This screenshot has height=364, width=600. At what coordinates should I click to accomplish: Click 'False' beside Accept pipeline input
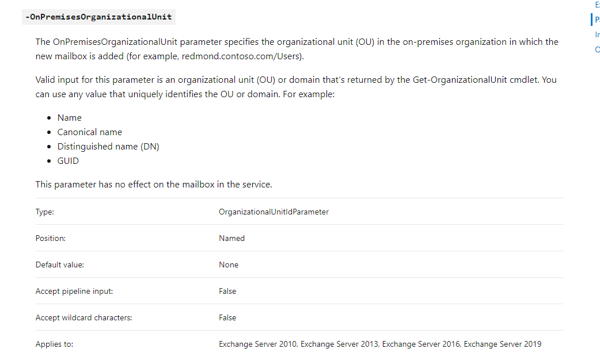pyautogui.click(x=227, y=291)
